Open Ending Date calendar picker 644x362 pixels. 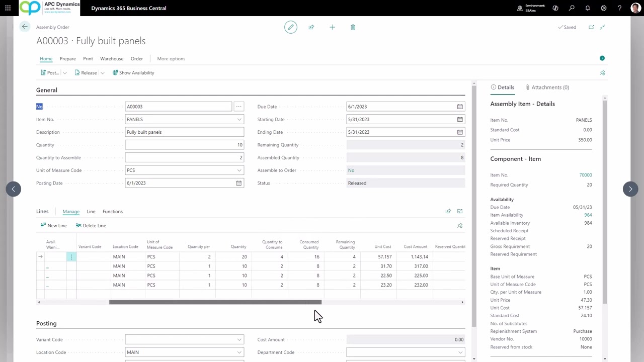click(460, 132)
